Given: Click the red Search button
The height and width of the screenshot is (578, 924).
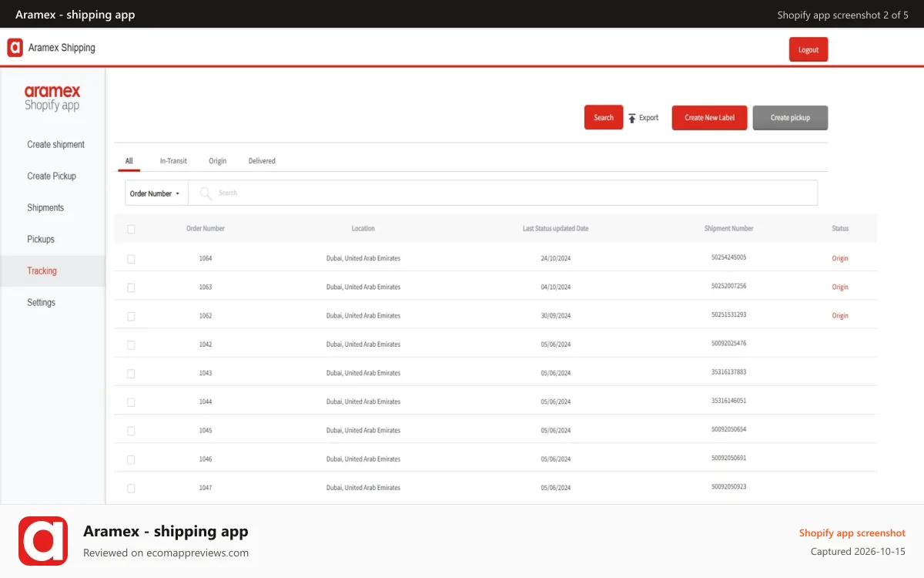Looking at the screenshot, I should (604, 117).
